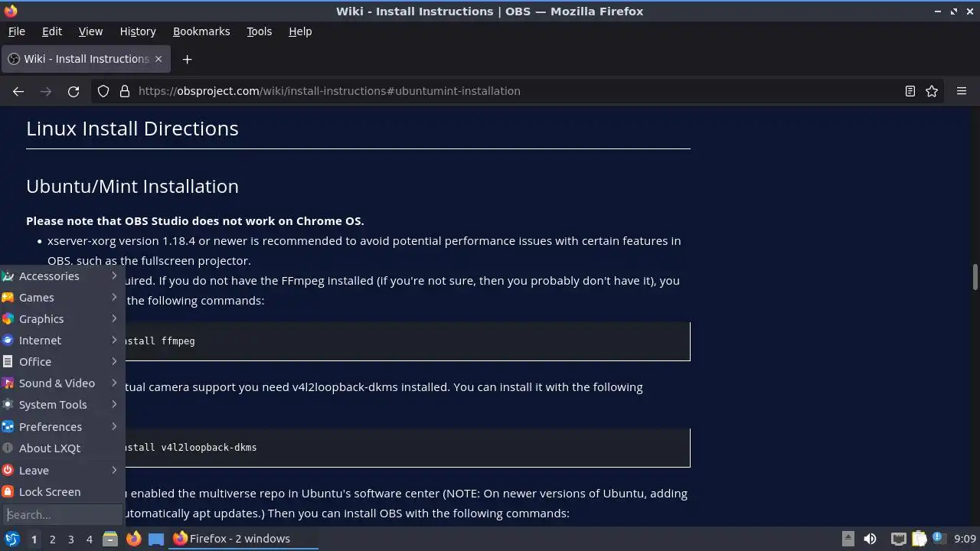Screen dimensions: 980x551
Task: Open the volume speaker tray icon
Action: coord(870,539)
